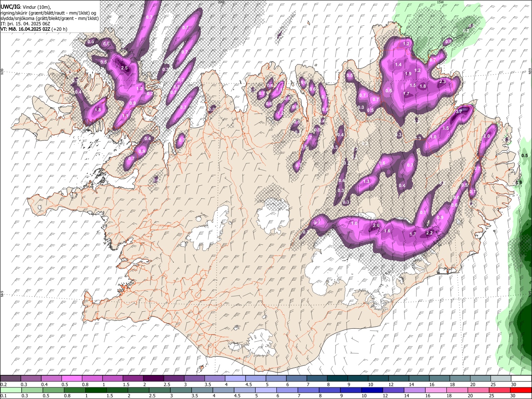Click the medium green 0.5 swatch in lower legend
The image size is (532, 399).
(53, 390)
